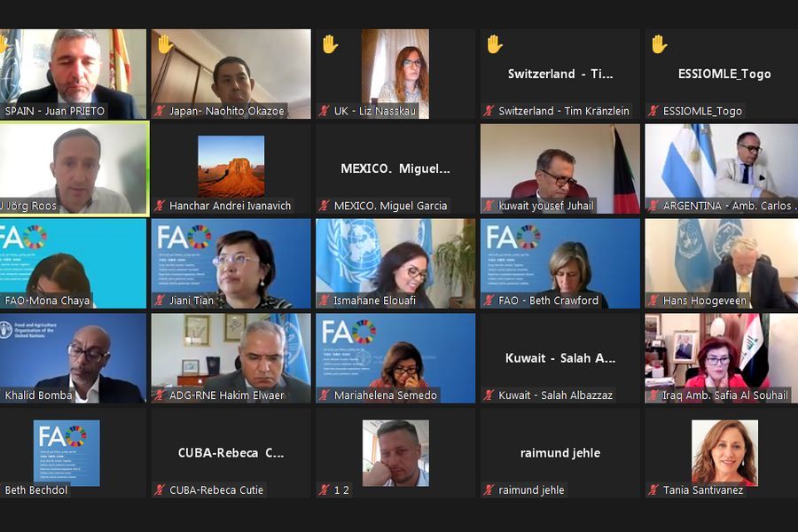Click the FAO - Beth Crawford name label

[548, 301]
